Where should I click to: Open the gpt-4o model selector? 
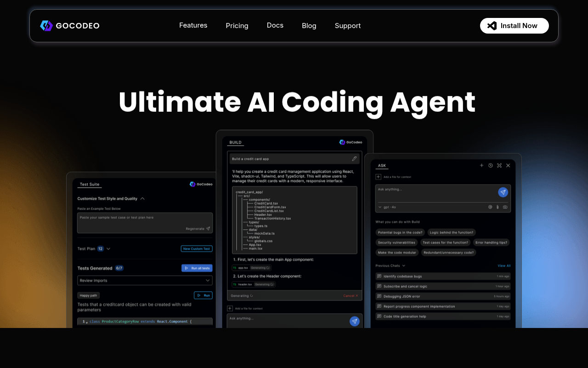pyautogui.click(x=387, y=207)
